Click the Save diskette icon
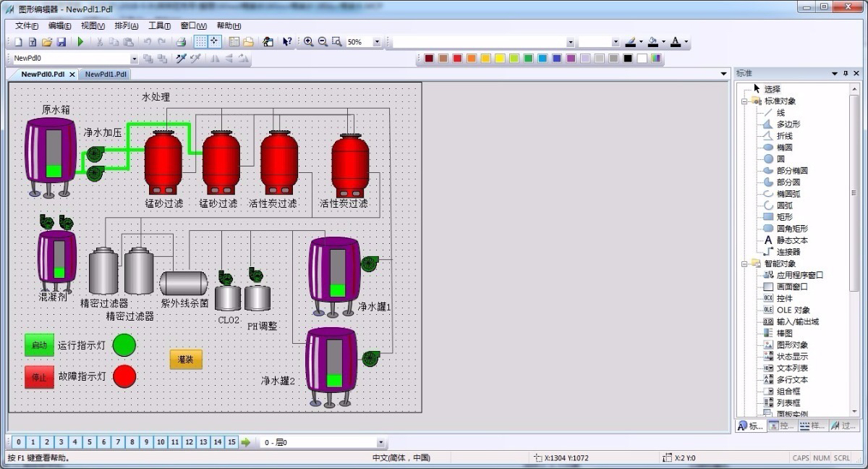The image size is (868, 469). tap(61, 42)
